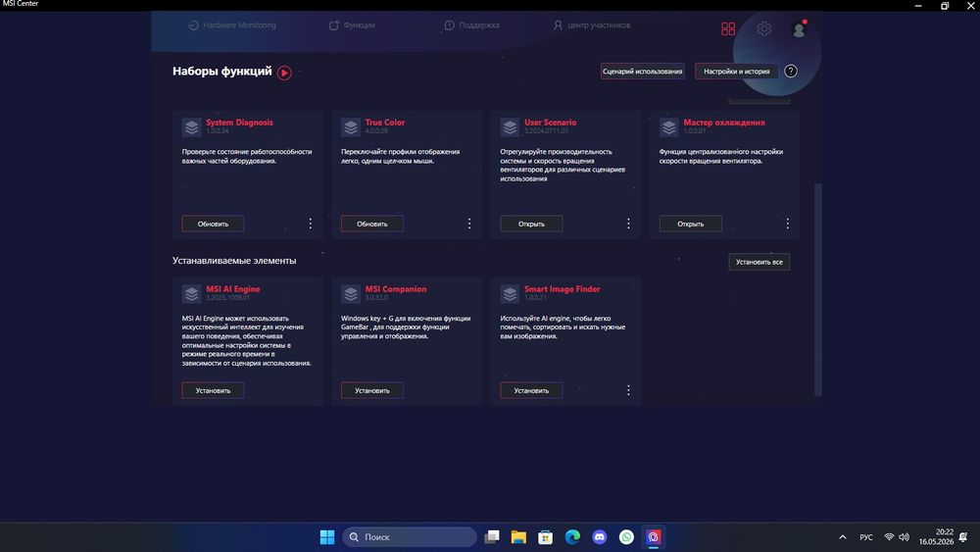This screenshot has height=552, width=980.
Task: Open the user profile avatar
Action: [x=799, y=29]
